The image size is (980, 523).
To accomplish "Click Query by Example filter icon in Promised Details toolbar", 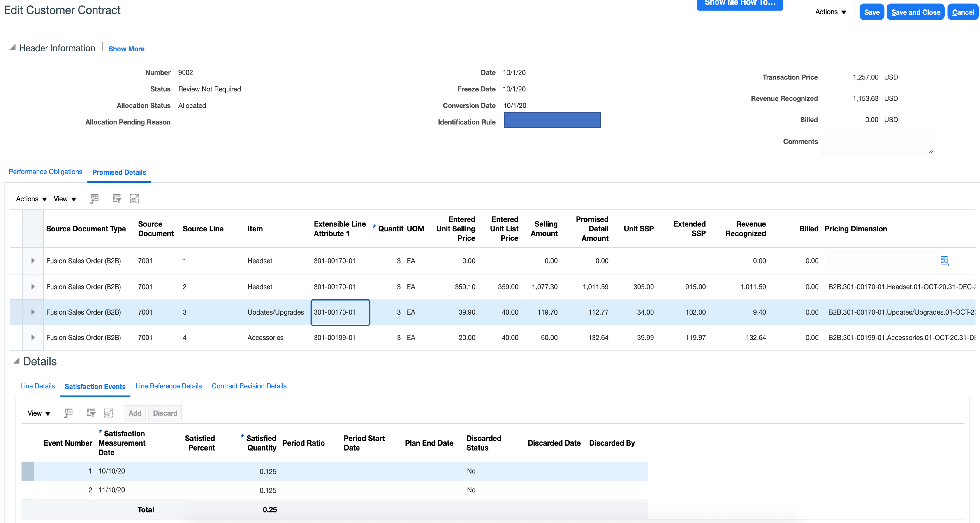I will (x=117, y=199).
